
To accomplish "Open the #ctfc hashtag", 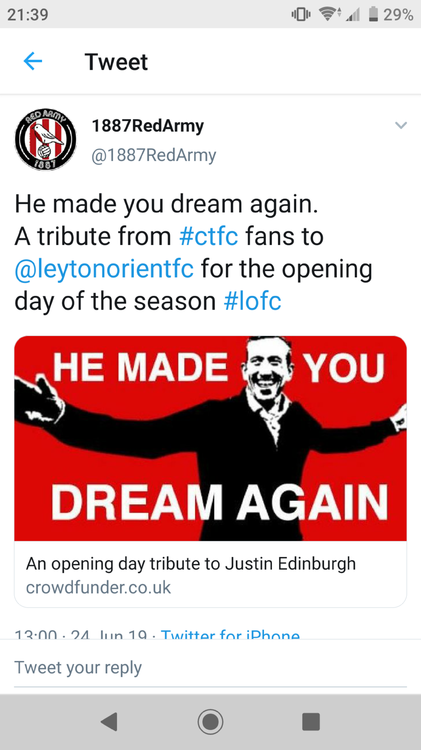I will (209, 236).
